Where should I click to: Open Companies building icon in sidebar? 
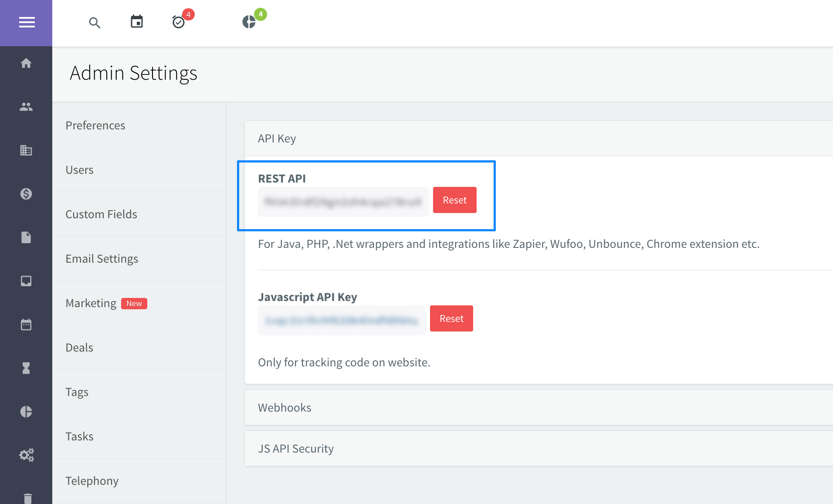point(26,151)
